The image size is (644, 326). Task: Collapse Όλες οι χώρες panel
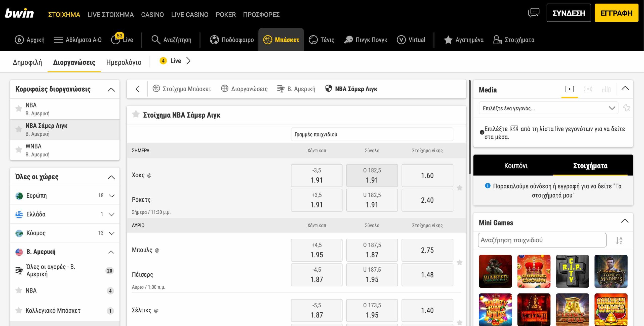coord(111,177)
